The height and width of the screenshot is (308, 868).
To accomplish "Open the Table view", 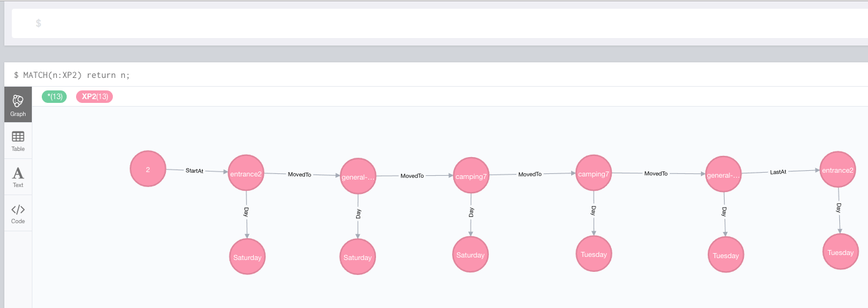I will point(18,140).
